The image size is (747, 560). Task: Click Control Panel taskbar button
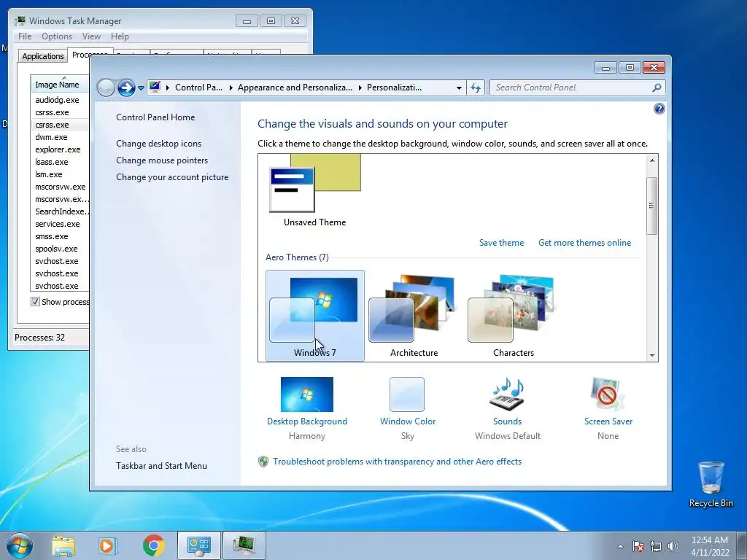tap(199, 545)
